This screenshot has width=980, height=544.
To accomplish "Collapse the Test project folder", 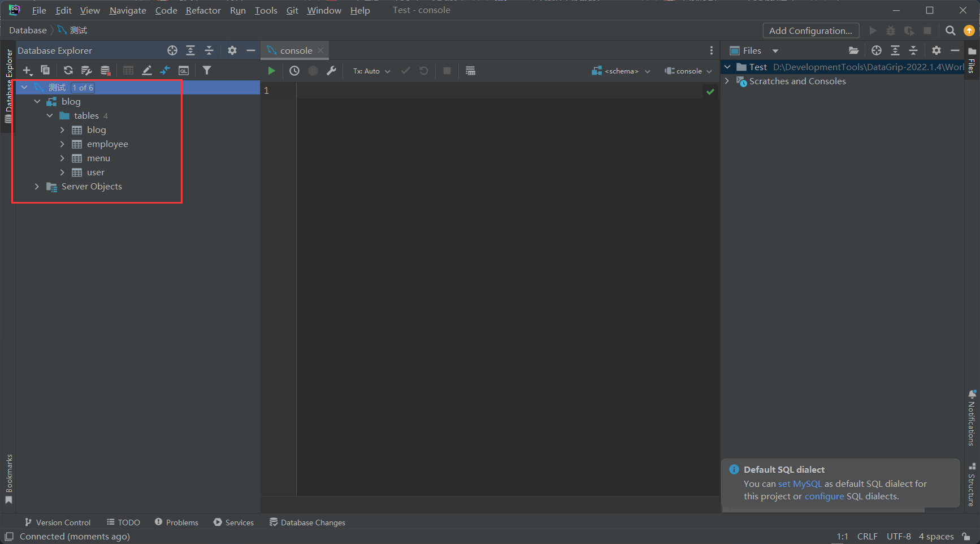I will tap(727, 67).
